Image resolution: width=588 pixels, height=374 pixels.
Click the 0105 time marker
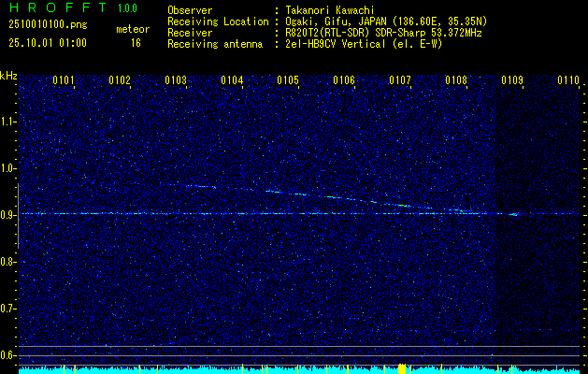tap(288, 81)
